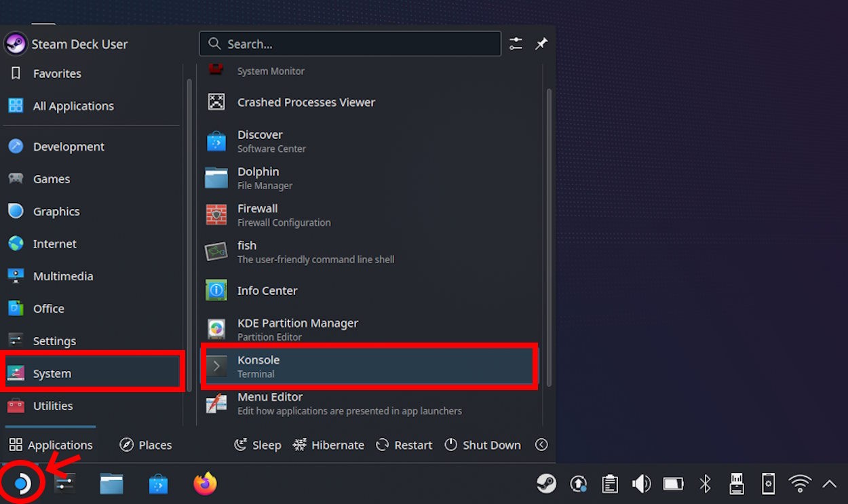This screenshot has height=504, width=848.
Task: Open System Monitor entry
Action: (x=370, y=71)
